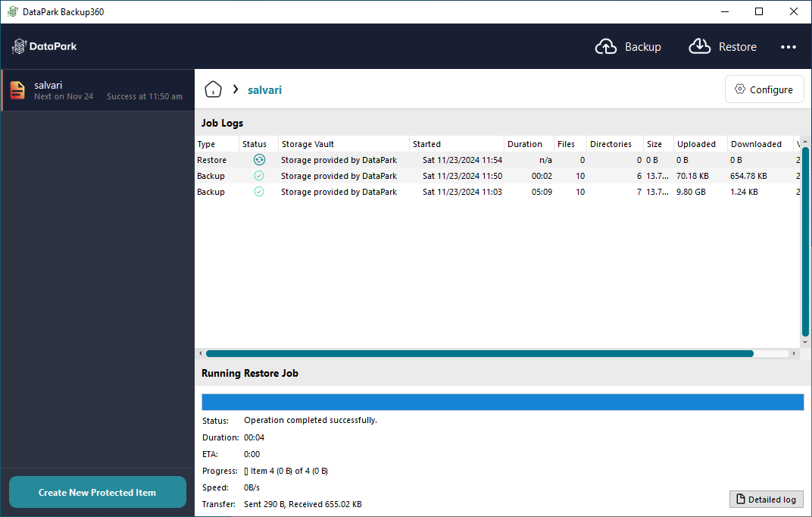Maximize the DataPark Backup360 window
Image resolution: width=812 pixels, height=517 pixels.
coord(759,11)
